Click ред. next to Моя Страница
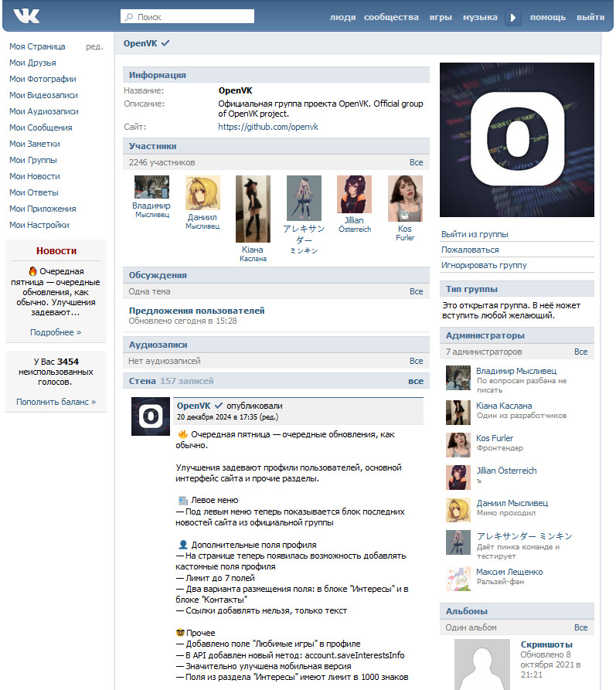Viewport: 616px width, 690px height. pyautogui.click(x=94, y=46)
